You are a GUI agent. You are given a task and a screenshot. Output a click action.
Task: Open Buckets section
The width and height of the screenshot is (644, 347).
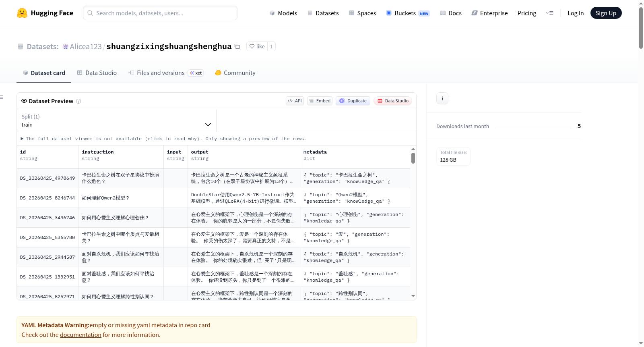(x=408, y=13)
